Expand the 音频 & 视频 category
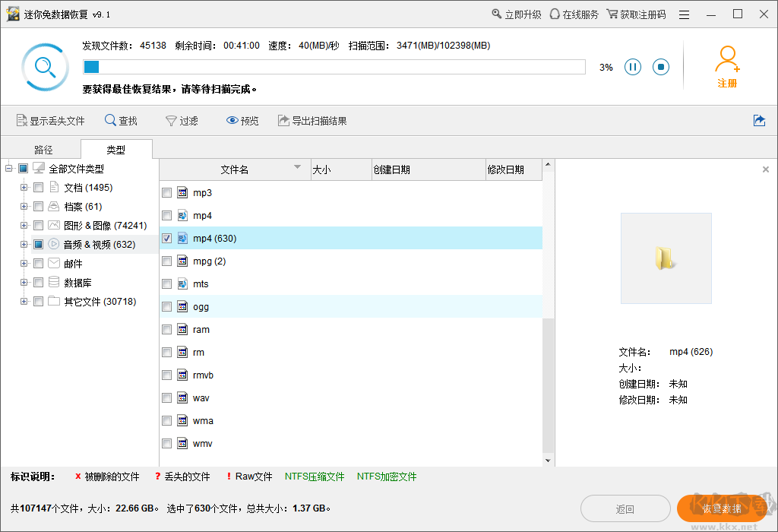 (x=24, y=244)
